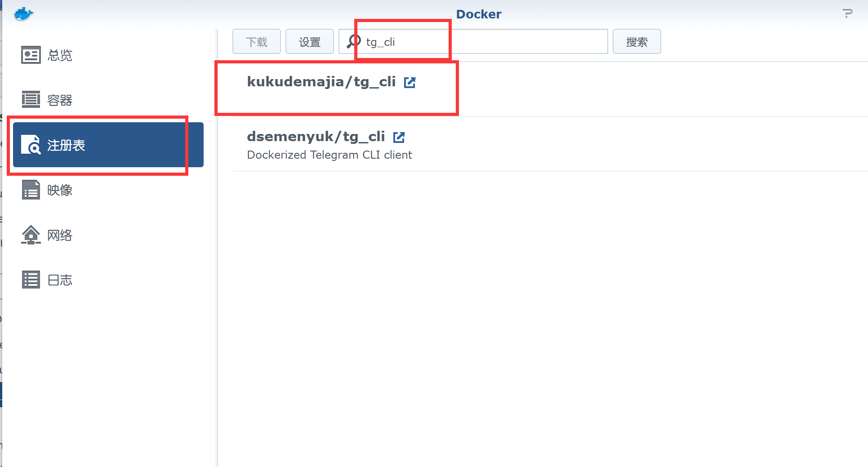Screen dimensions: 868x467
Task: Click the 容器 container list icon
Action: [31, 99]
